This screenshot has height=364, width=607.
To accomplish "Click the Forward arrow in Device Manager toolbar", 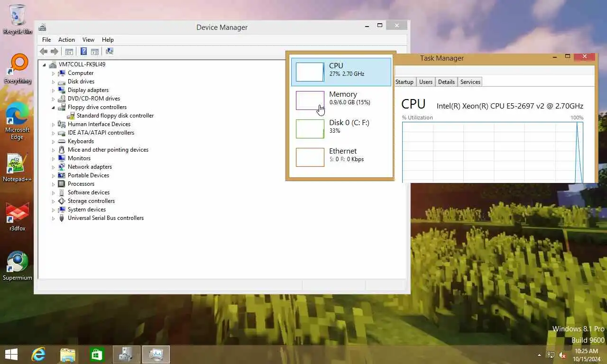I will (55, 51).
